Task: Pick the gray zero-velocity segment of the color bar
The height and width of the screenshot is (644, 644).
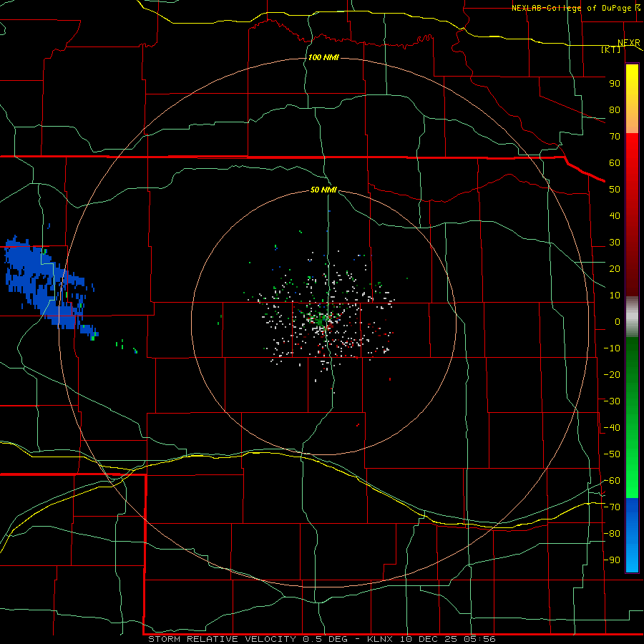Action: (x=632, y=317)
